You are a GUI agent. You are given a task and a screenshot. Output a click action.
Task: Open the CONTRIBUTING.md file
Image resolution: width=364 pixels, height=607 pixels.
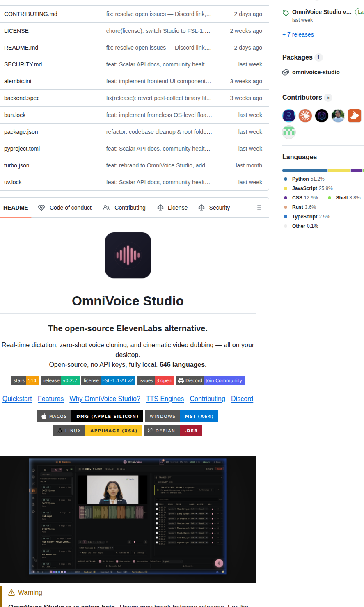(x=31, y=14)
